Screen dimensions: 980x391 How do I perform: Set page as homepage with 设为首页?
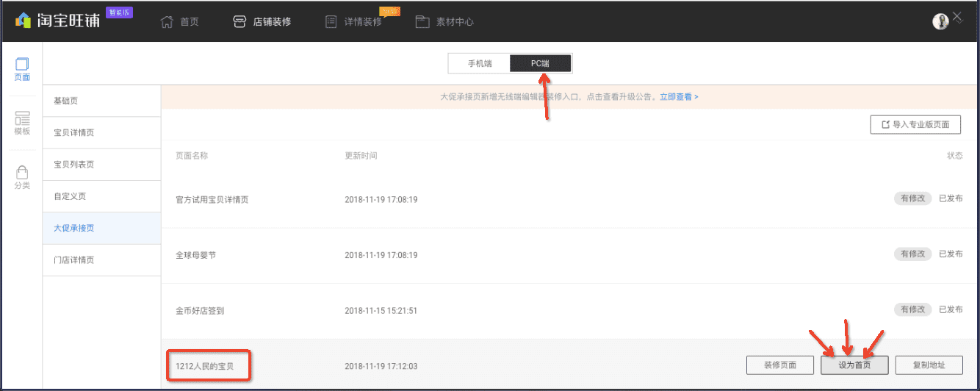click(x=854, y=365)
